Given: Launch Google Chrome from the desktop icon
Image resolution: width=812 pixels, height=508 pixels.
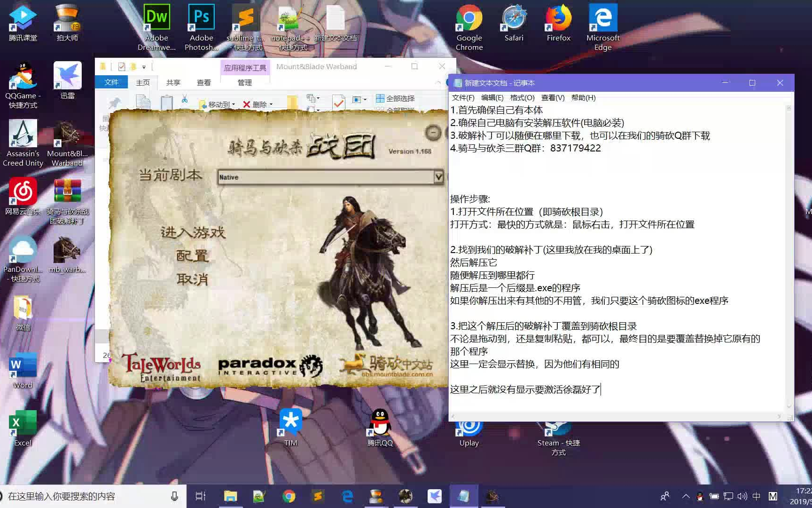Looking at the screenshot, I should pos(469,27).
